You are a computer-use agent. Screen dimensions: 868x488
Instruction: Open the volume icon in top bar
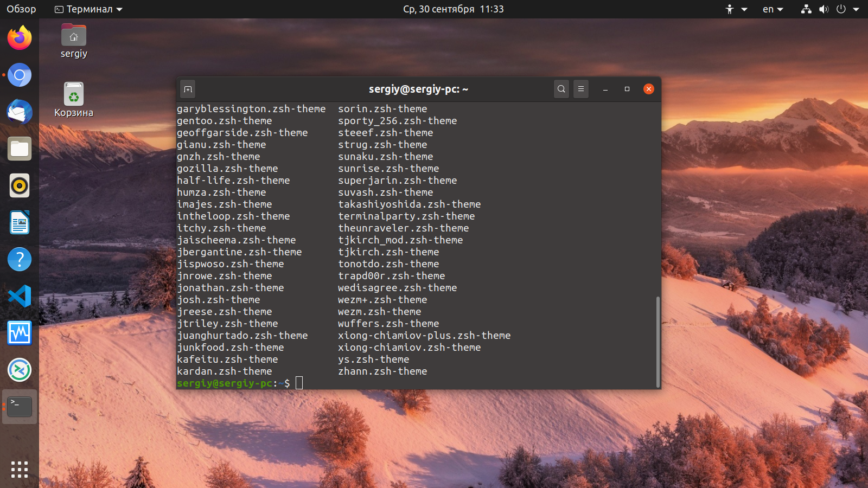pyautogui.click(x=824, y=9)
